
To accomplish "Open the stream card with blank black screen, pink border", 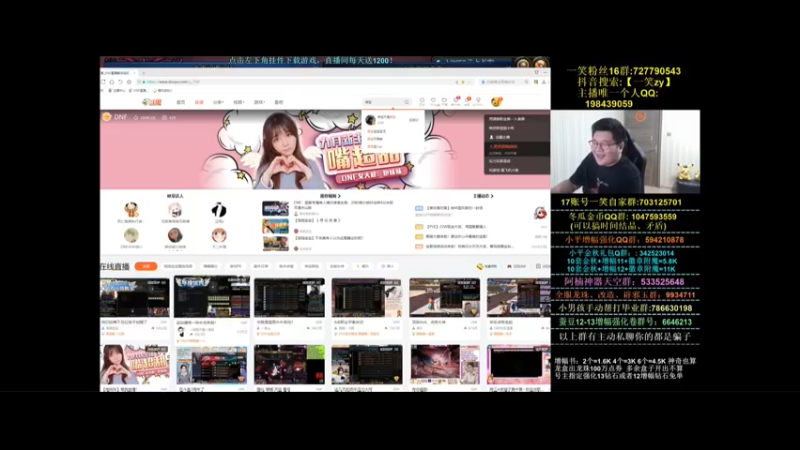I will click(518, 367).
